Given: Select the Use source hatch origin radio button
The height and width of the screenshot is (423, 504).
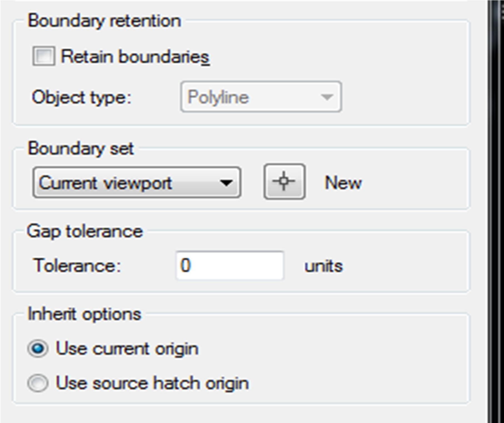Looking at the screenshot, I should pyautogui.click(x=38, y=383).
